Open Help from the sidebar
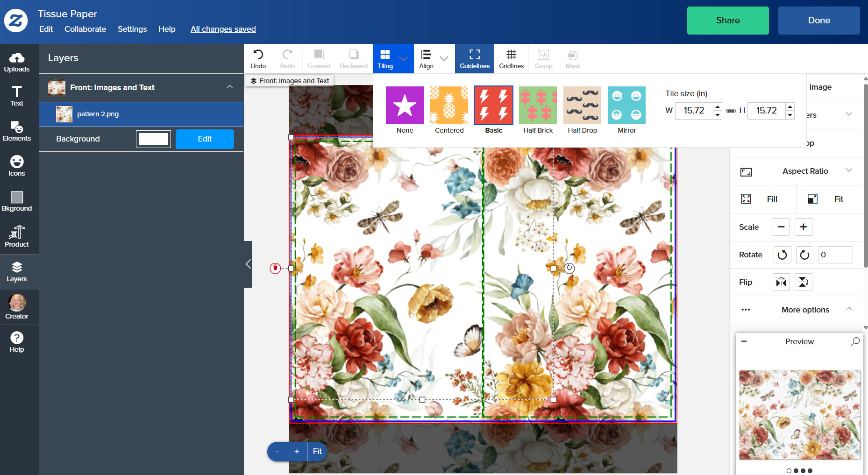Image resolution: width=868 pixels, height=475 pixels. pos(17,342)
